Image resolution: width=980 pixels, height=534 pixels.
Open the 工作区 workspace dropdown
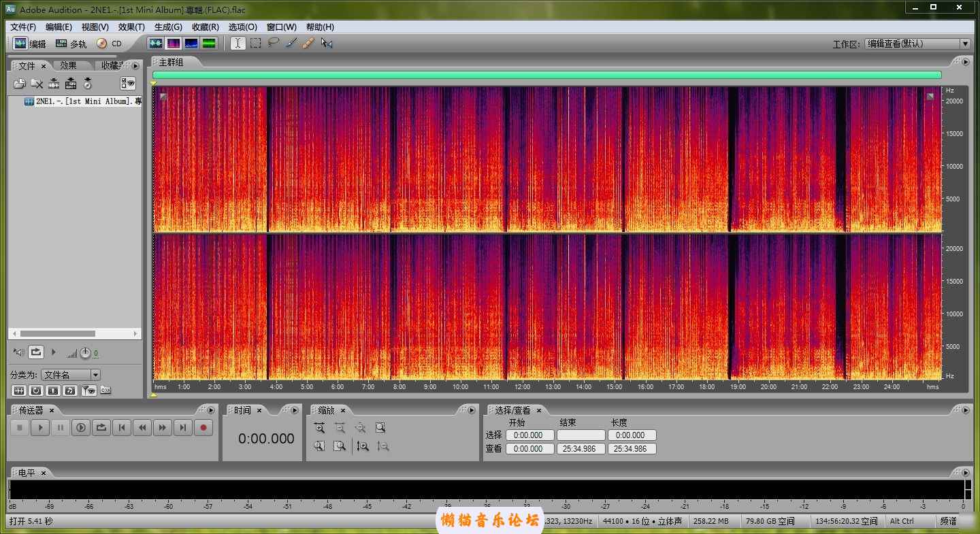coord(917,44)
